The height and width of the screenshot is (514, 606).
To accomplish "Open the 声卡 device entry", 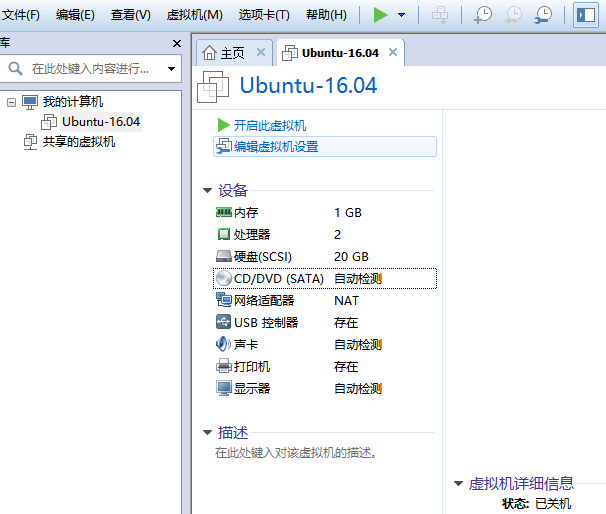I will click(325, 345).
